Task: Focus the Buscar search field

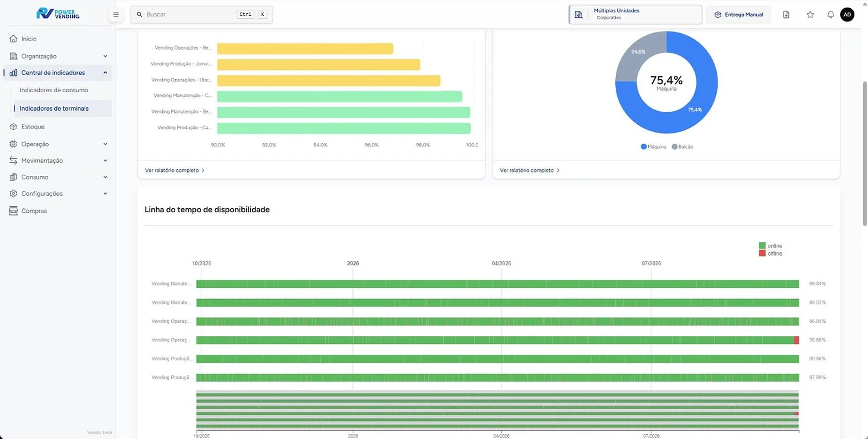Action: [x=201, y=15]
